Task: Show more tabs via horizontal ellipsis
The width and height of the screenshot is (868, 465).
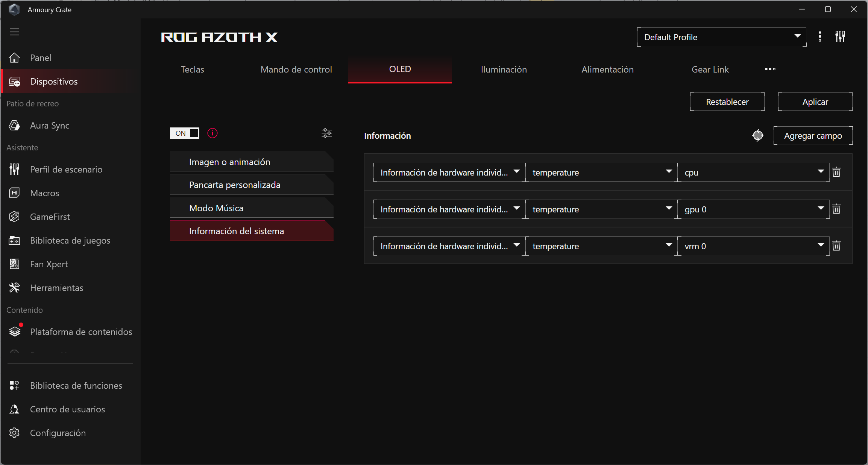Action: point(770,69)
